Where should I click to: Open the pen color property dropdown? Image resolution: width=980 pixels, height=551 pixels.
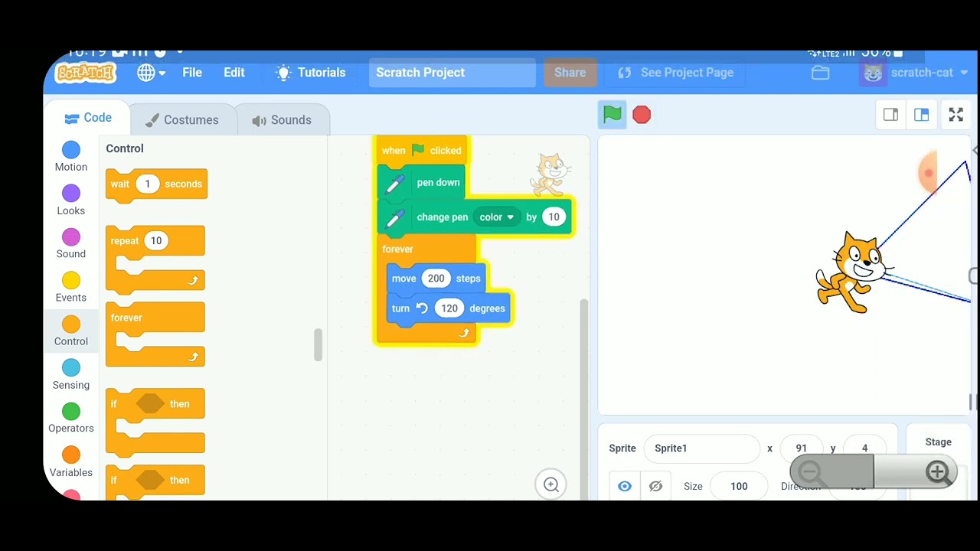tap(496, 217)
